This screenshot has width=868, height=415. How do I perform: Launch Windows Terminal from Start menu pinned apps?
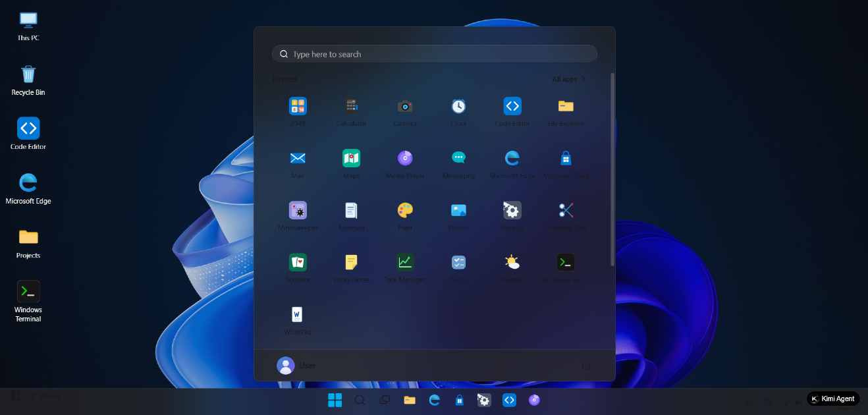[x=566, y=267]
